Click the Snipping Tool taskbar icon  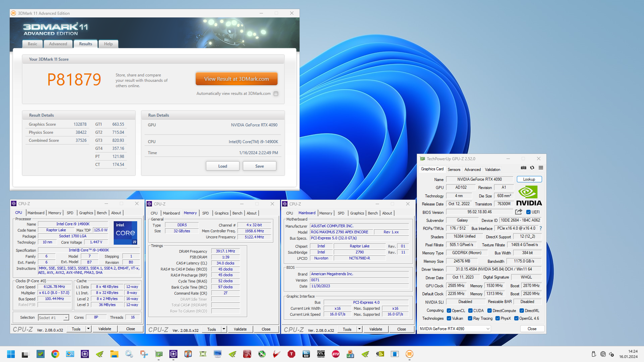point(144,354)
